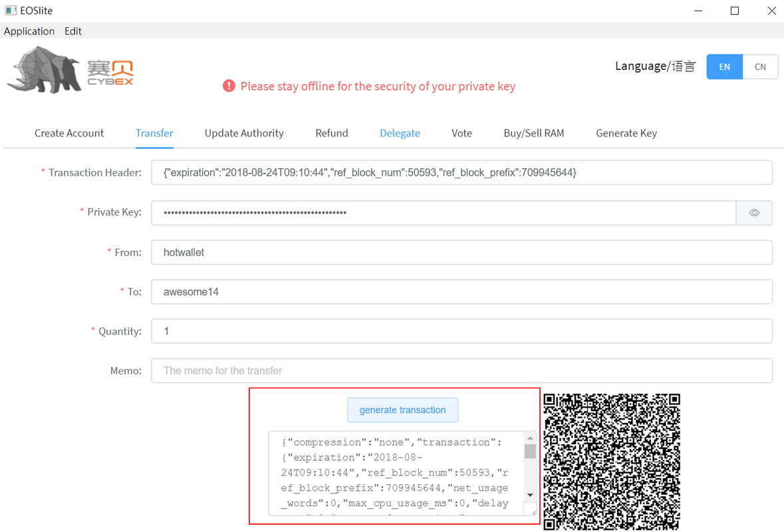This screenshot has width=784, height=532.
Task: Click the output scrollbar down arrow
Action: click(530, 495)
